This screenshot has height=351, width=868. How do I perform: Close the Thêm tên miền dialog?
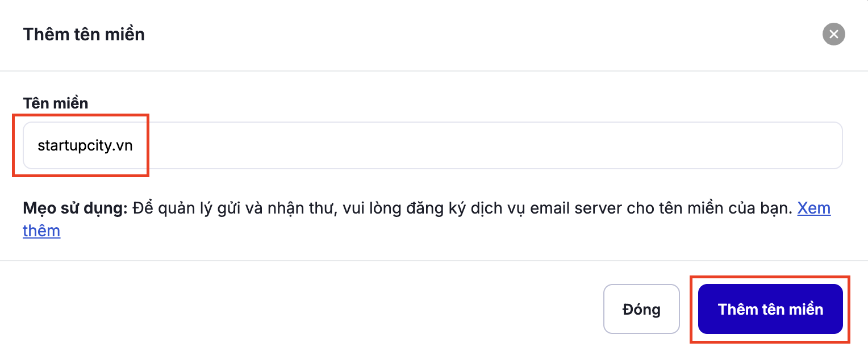(833, 35)
